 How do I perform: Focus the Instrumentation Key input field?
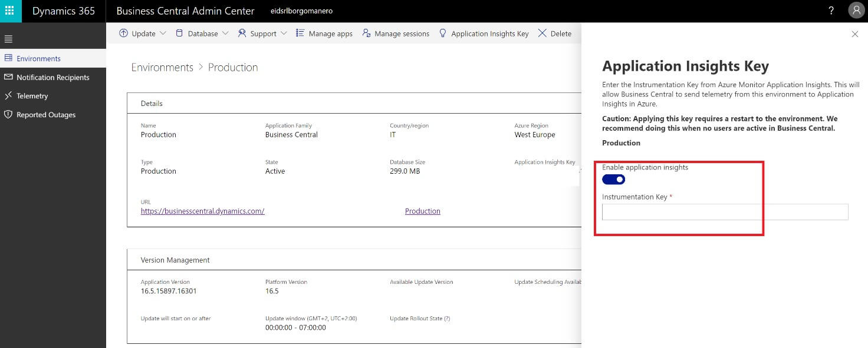725,212
